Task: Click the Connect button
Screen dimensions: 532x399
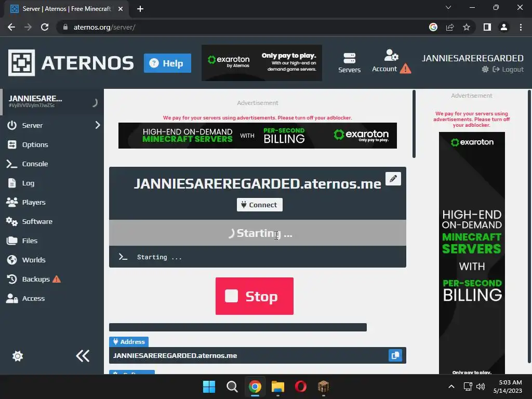Action: point(260,205)
